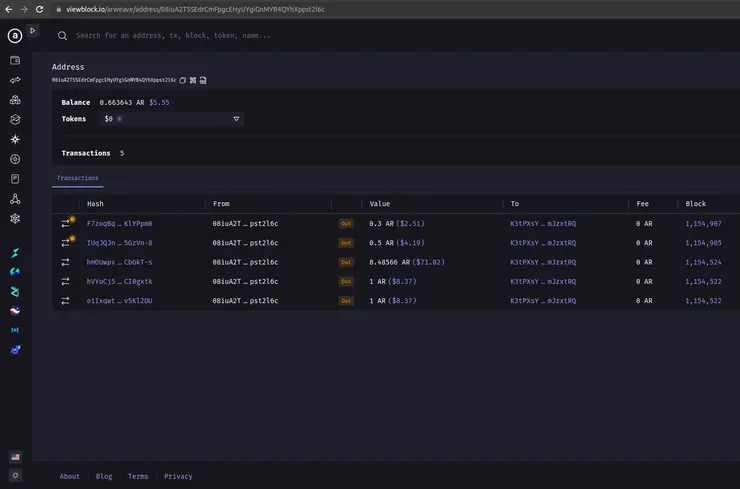This screenshot has height=489, width=740.
Task: Click the Block column header
Action: point(696,204)
